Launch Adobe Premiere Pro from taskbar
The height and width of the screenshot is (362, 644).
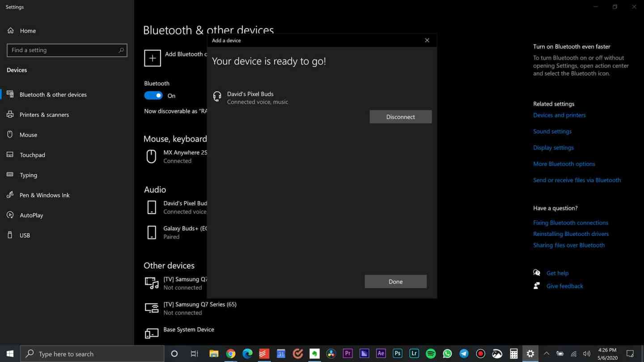(347, 354)
